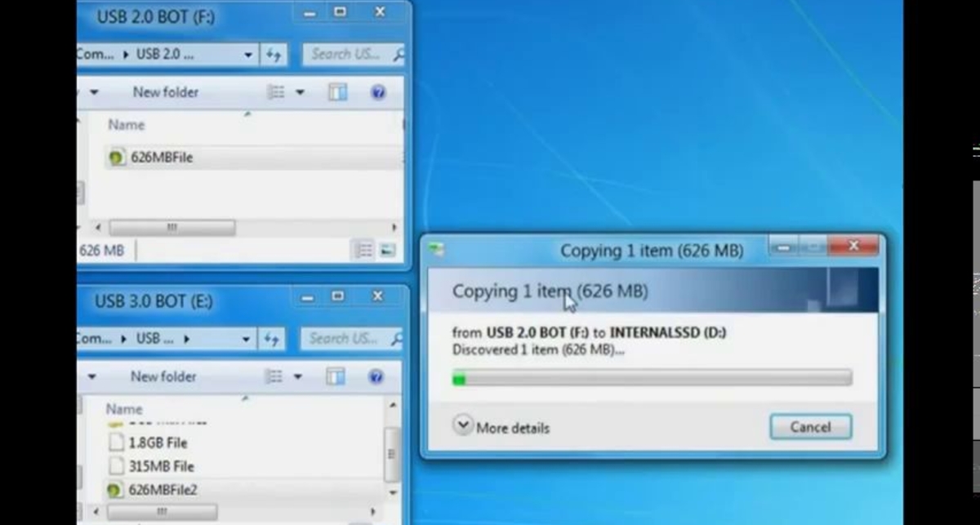This screenshot has width=980, height=525.
Task: Toggle the preview pane in the F: drive window
Action: point(338,92)
